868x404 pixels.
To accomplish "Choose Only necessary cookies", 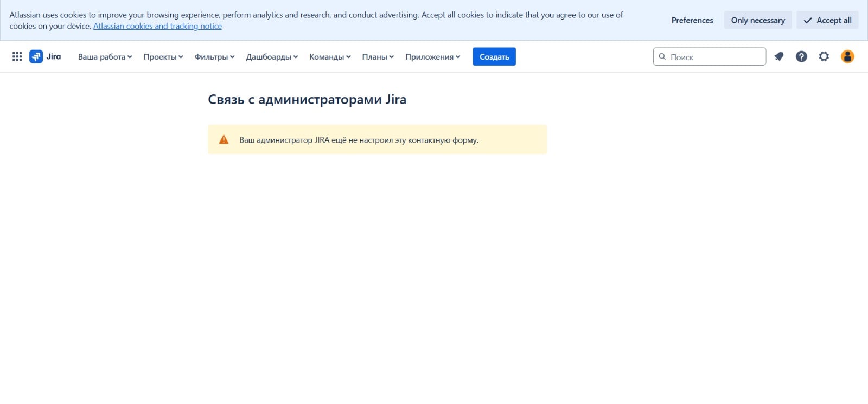I will pyautogui.click(x=758, y=20).
